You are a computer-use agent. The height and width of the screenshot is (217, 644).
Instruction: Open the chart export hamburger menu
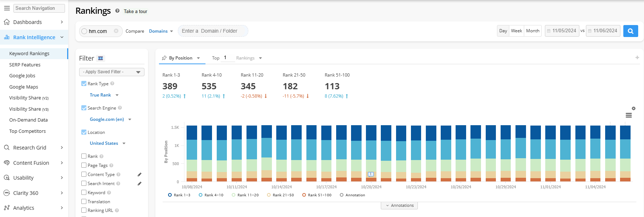click(629, 115)
